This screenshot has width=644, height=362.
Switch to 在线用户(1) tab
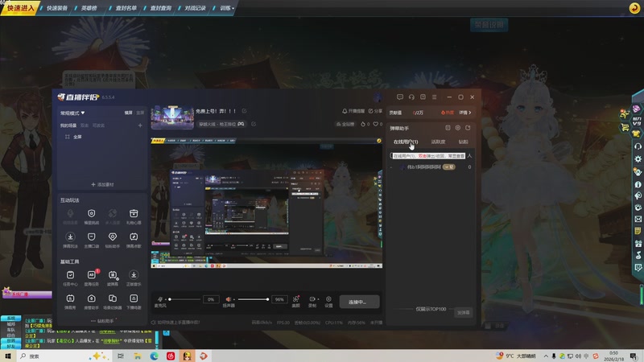[406, 142]
